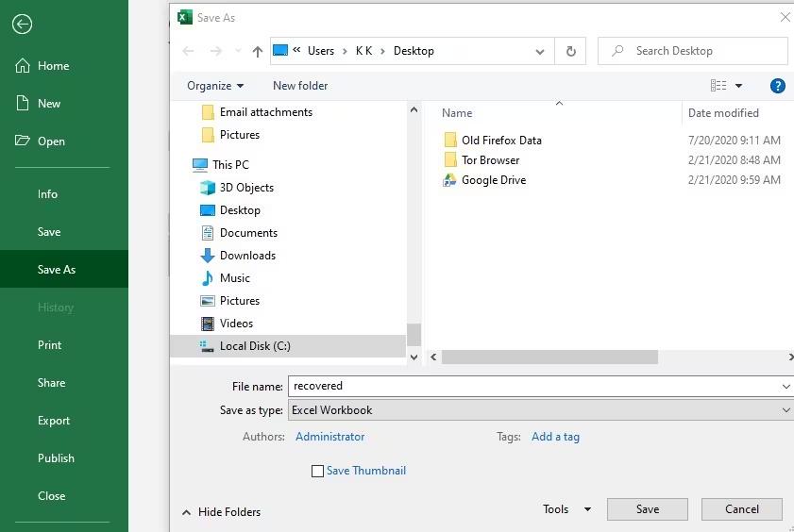Screen dimensions: 794x532
Task: Collapse dialog with Hide Folders
Action: pos(221,512)
